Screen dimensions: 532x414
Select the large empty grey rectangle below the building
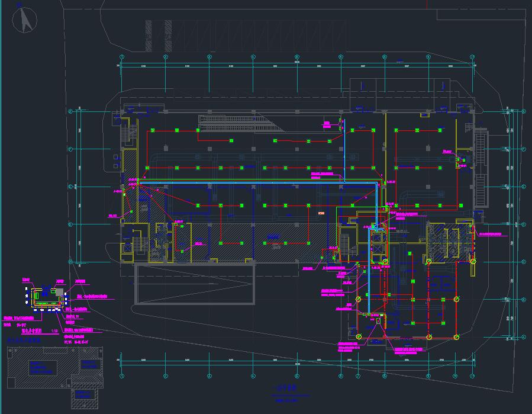(x=195, y=284)
